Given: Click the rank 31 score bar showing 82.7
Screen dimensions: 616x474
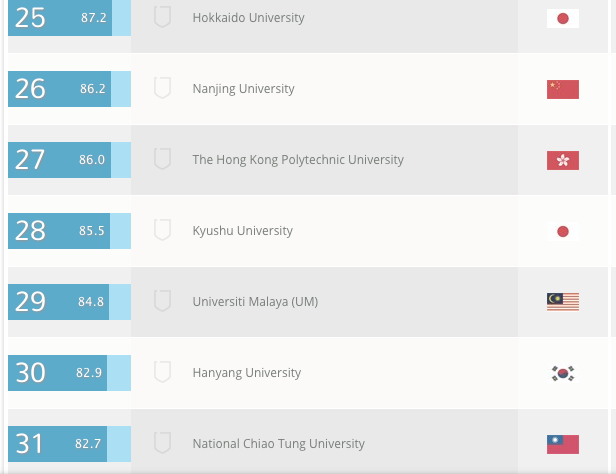Looking at the screenshot, I should [x=69, y=444].
